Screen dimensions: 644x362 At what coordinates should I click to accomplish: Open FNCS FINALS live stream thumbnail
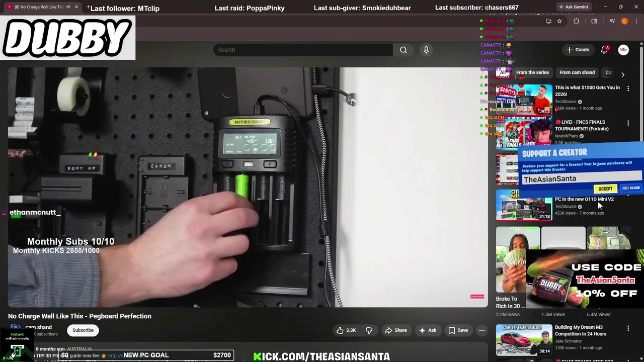524,134
